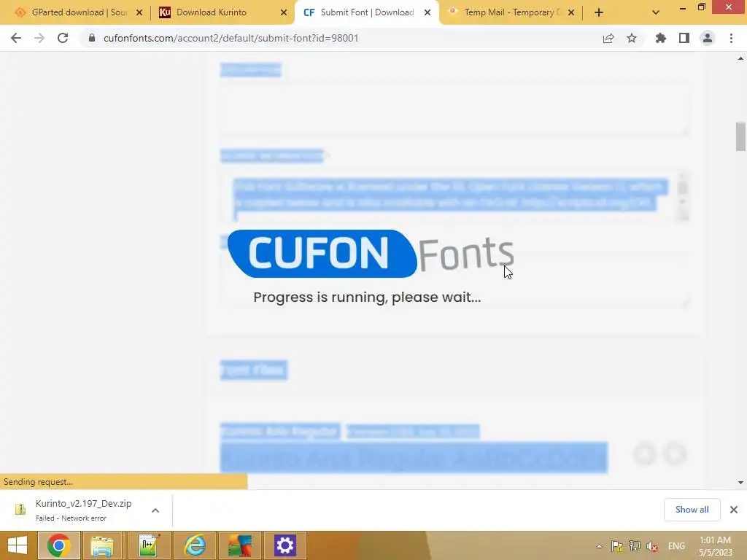Launch Internet Explorer from taskbar
This screenshot has width=747, height=560.
[x=195, y=545]
